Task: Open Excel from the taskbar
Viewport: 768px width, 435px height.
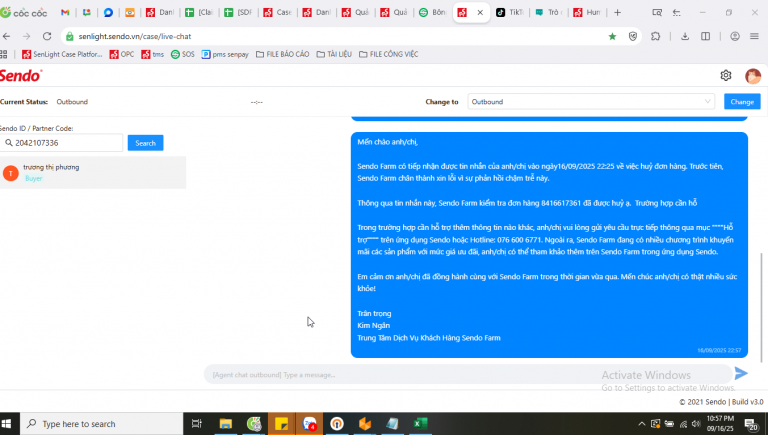Action: pos(420,424)
